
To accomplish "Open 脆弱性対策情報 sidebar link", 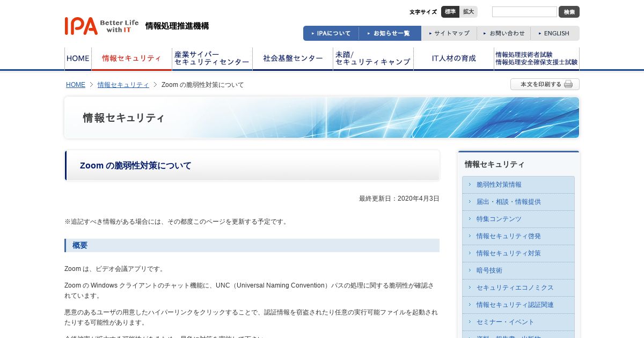I will click(518, 185).
